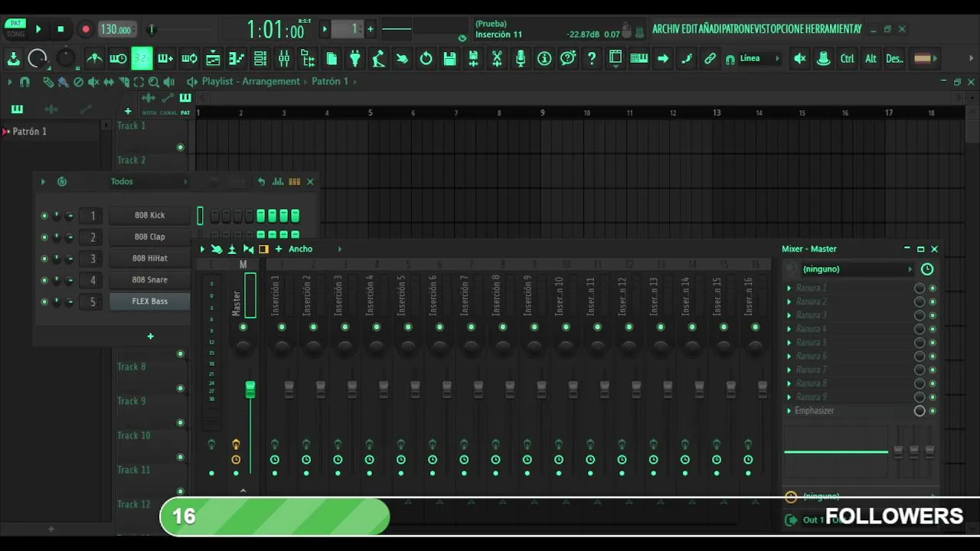Adjust the Master volume fader
The height and width of the screenshot is (551, 980).
(x=250, y=390)
